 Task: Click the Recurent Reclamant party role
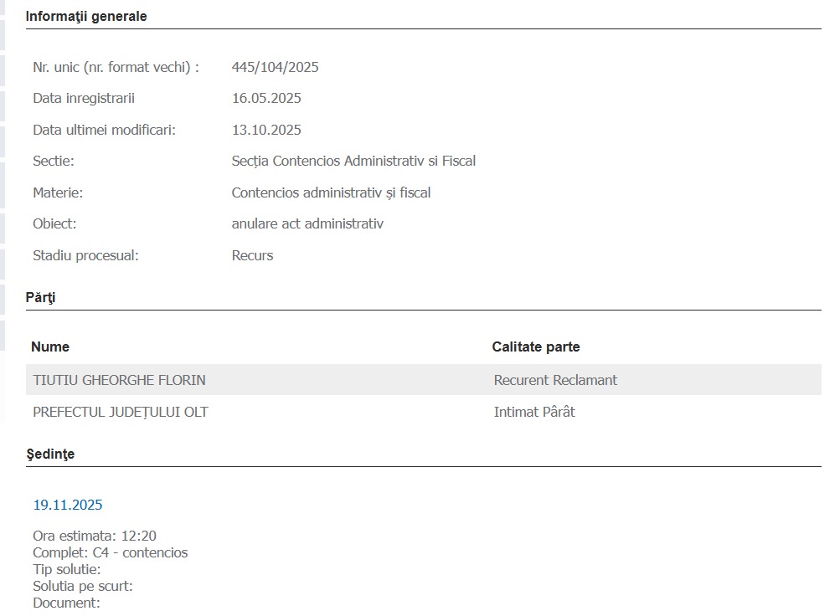555,380
